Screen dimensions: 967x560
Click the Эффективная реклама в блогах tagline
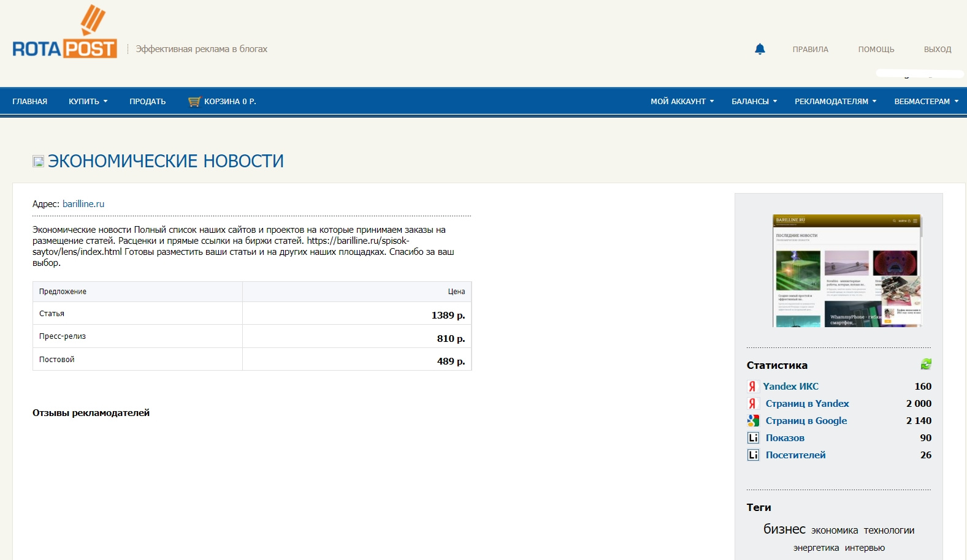(x=202, y=49)
